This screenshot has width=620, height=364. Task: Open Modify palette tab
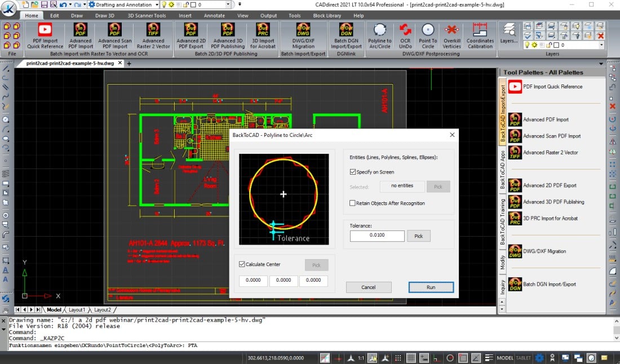pos(503,262)
